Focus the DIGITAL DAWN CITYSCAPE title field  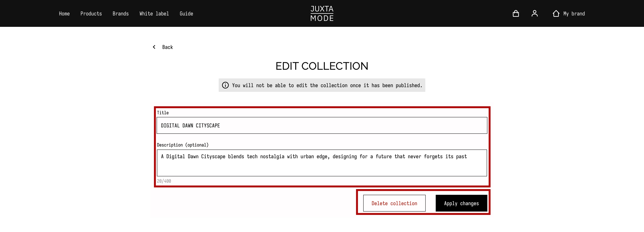coord(322,125)
